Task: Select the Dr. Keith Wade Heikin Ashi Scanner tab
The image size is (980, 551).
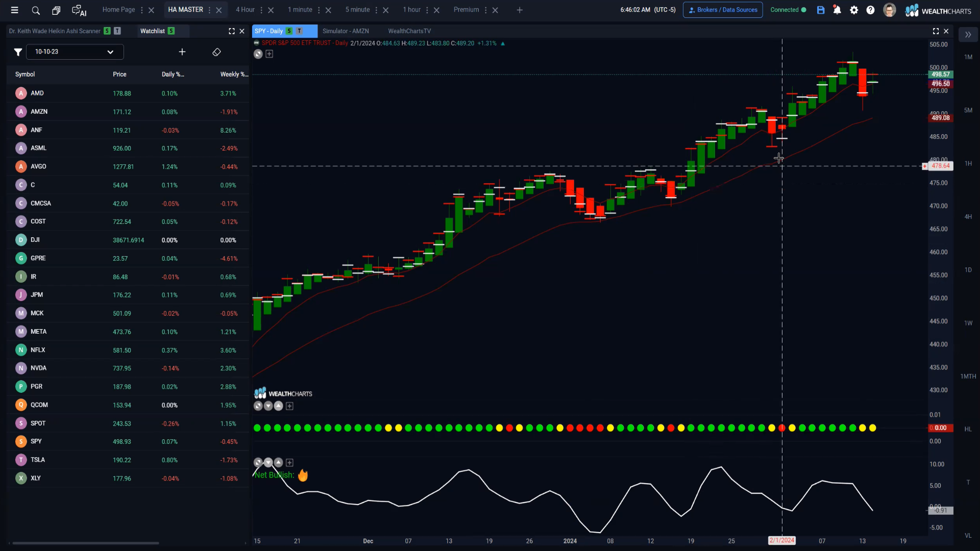Action: (x=55, y=31)
